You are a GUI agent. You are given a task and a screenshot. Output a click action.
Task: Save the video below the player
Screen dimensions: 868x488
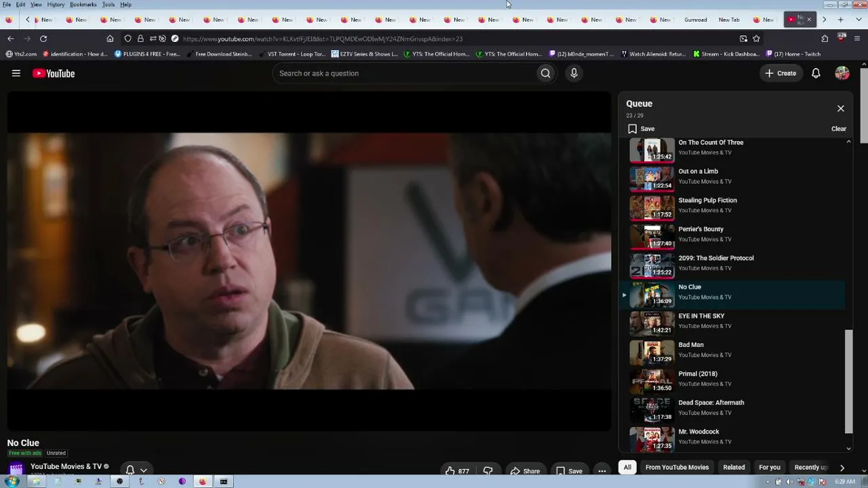pos(569,471)
